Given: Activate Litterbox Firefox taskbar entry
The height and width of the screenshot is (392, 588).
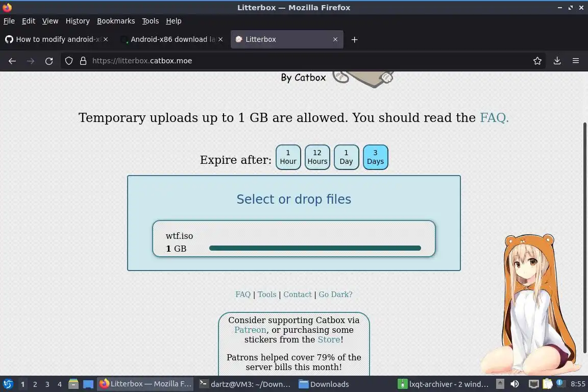Looking at the screenshot, I should pyautogui.click(x=145, y=384).
